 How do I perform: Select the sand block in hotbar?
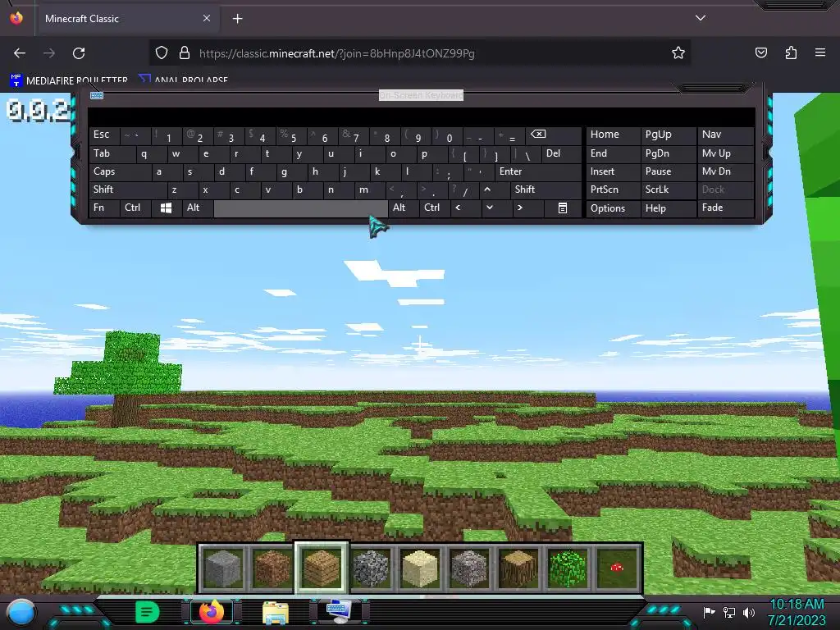click(420, 568)
